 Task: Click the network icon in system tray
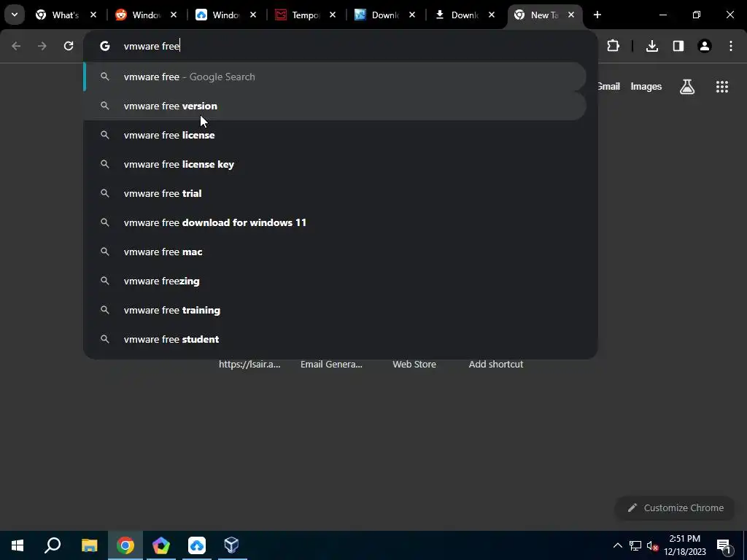pyautogui.click(x=635, y=545)
